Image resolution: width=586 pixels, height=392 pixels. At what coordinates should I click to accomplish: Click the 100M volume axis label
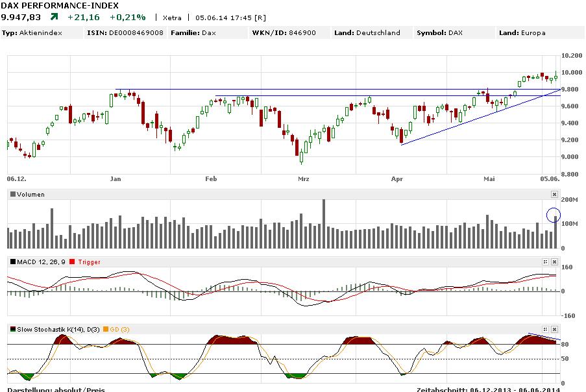(570, 223)
